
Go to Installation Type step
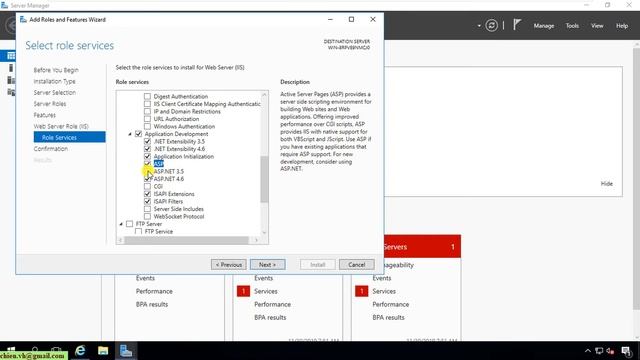[54, 81]
